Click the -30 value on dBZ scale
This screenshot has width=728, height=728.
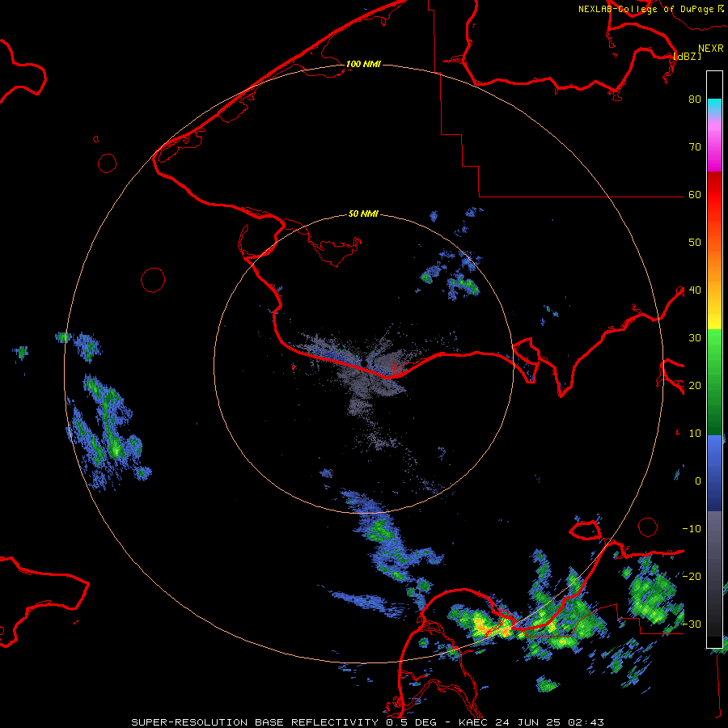point(692,624)
